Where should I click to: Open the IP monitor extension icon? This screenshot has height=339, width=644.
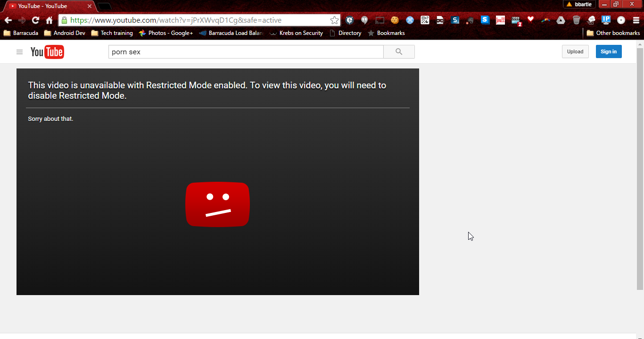(x=606, y=20)
